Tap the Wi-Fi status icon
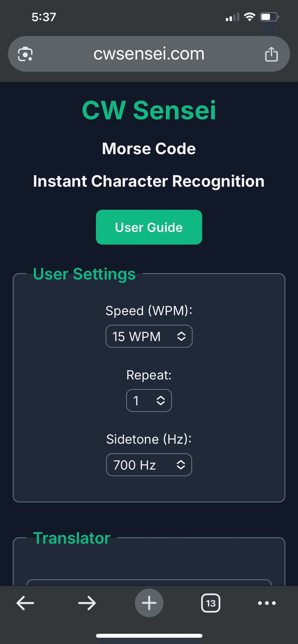 [x=249, y=17]
